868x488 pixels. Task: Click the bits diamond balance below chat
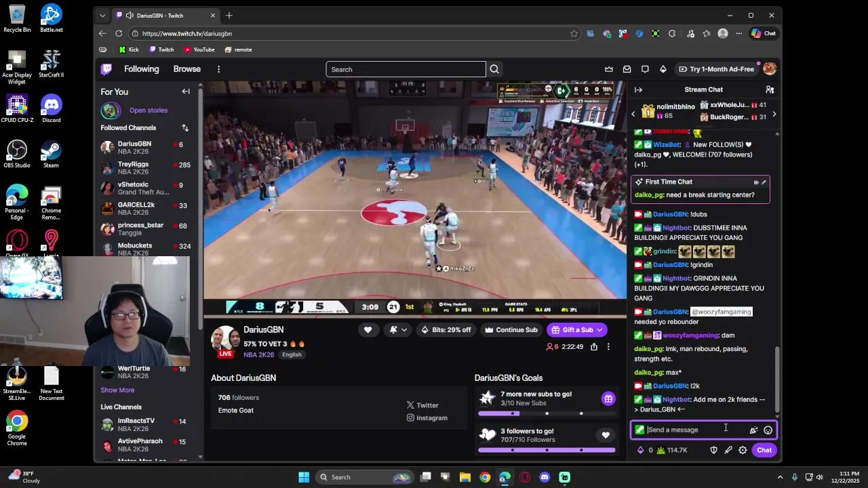644,450
